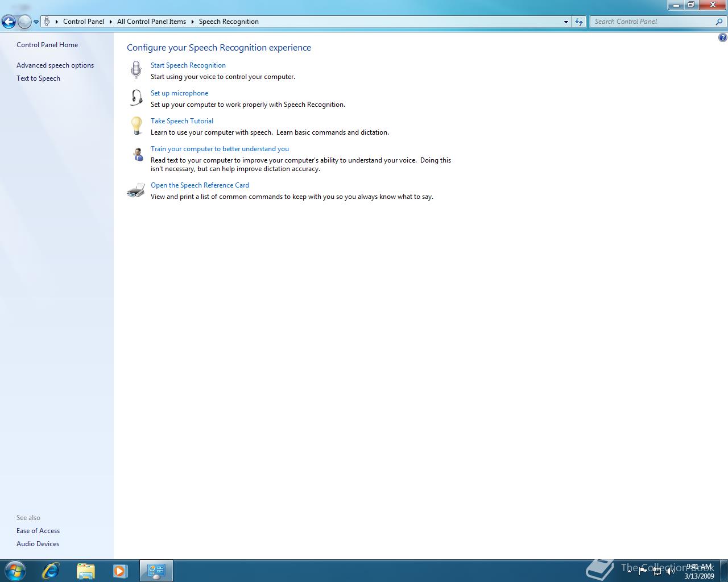
Task: Click the headset icon for microphone setup
Action: point(136,98)
